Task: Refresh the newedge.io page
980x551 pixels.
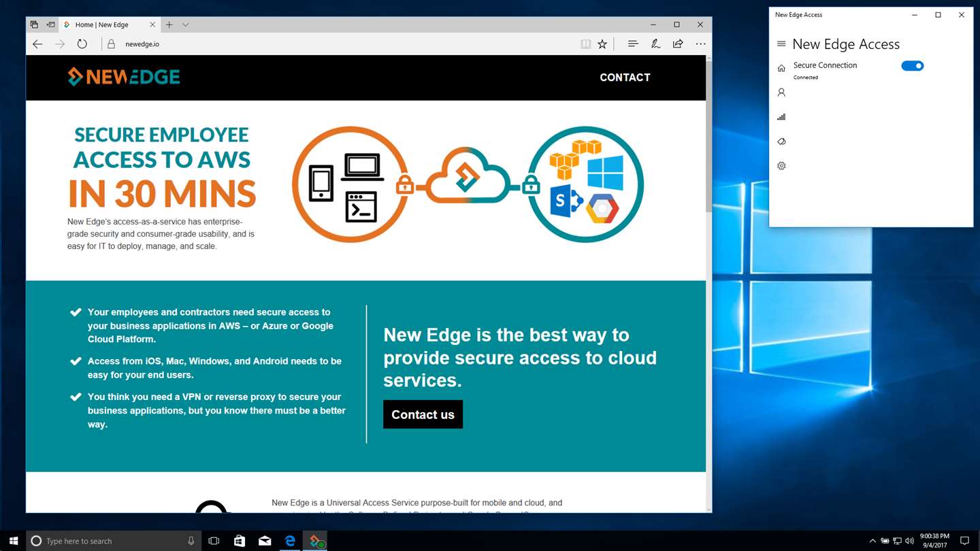Action: click(82, 44)
